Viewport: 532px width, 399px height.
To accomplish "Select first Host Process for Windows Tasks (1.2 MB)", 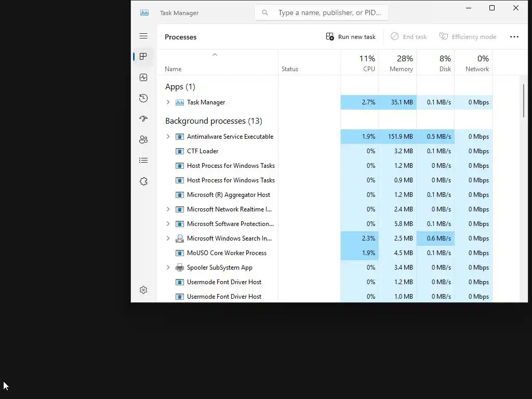I will click(325, 166).
